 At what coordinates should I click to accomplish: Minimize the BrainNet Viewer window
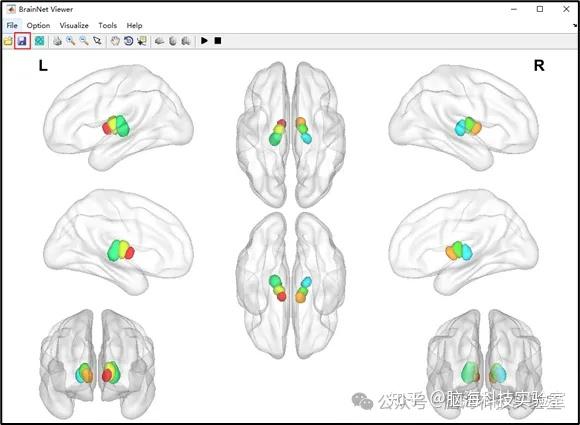(x=514, y=9)
